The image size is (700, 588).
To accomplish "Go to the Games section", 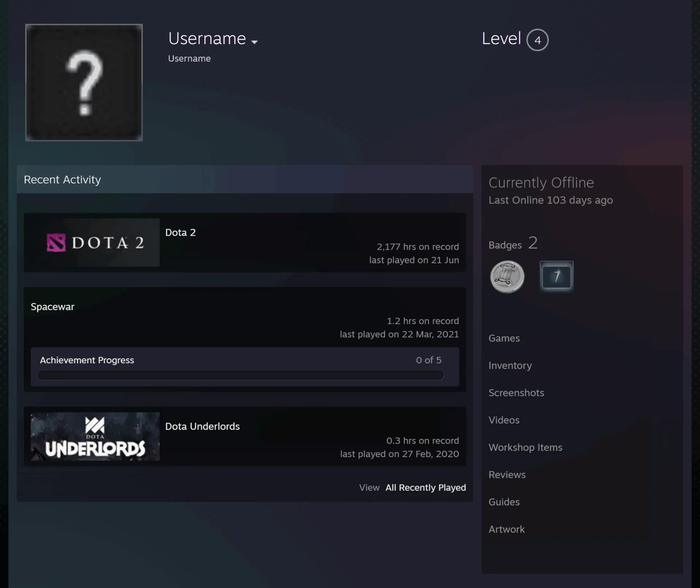I will tap(504, 338).
